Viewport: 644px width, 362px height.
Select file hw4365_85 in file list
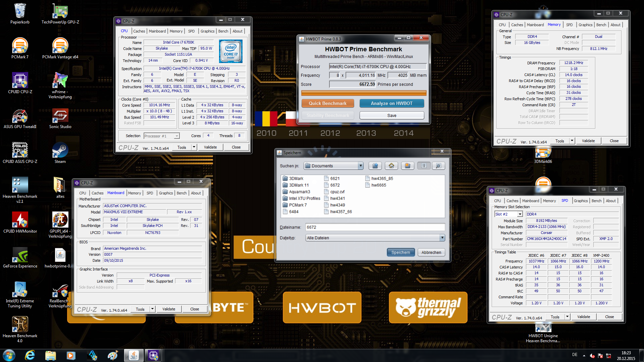tap(379, 179)
